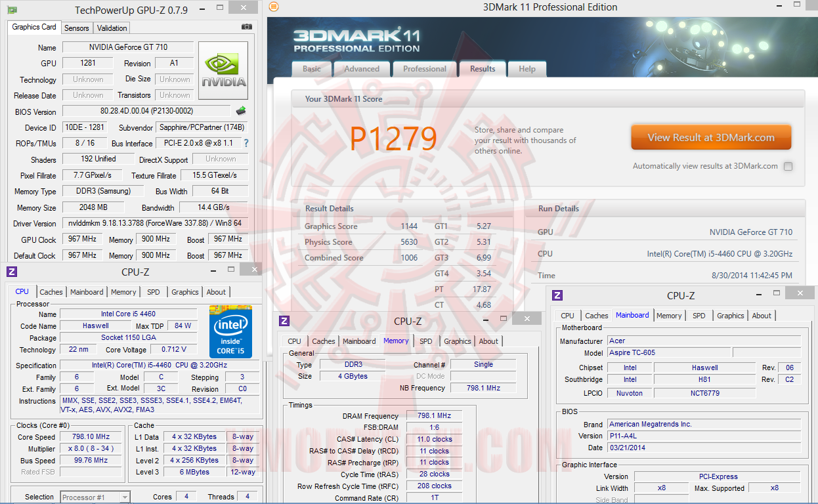This screenshot has width=818, height=504.
Task: Click the BIOS Date 03/21/2014 field
Action: [703, 448]
